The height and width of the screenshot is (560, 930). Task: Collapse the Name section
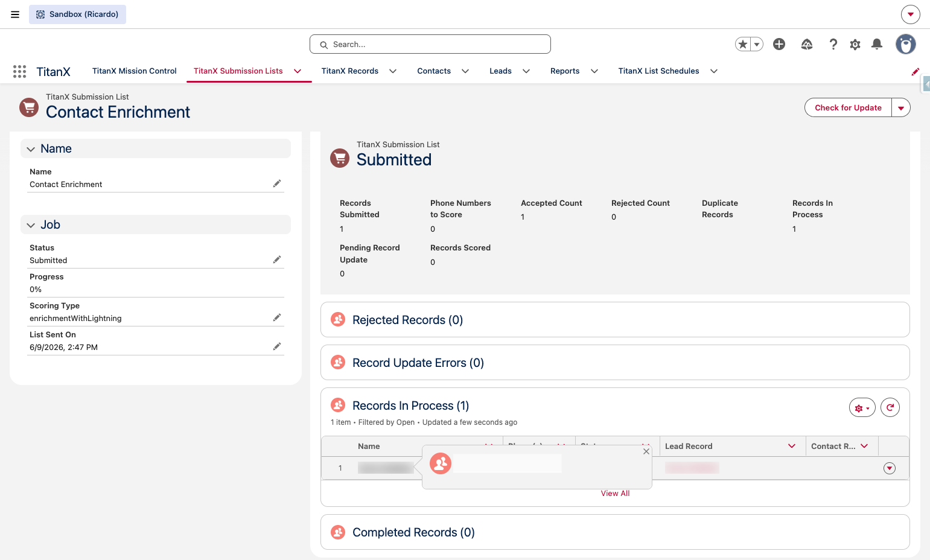tap(31, 149)
